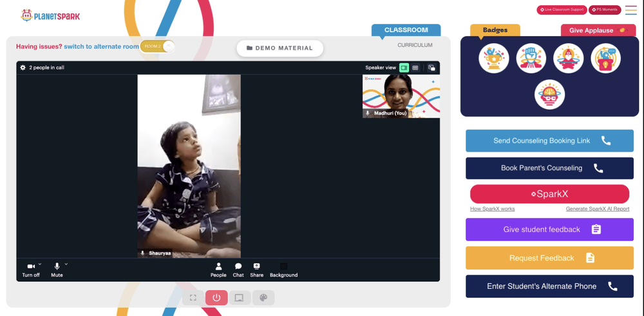Award the brain with glasses badge
Image resolution: width=644 pixels, height=316 pixels.
[x=549, y=94]
